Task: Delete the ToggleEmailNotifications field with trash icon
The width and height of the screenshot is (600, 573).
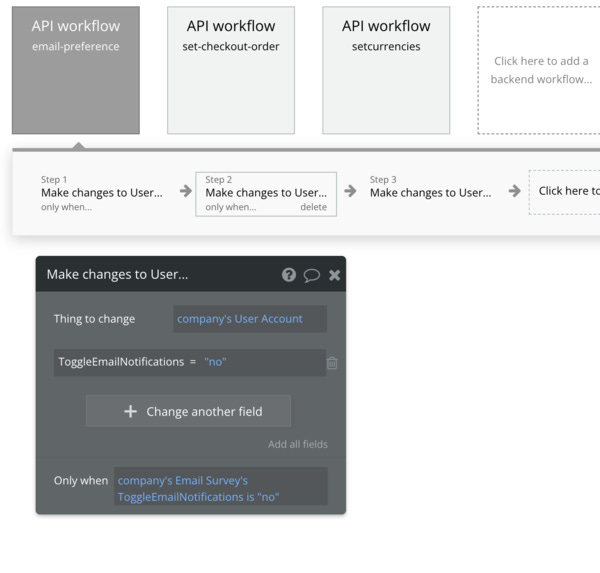Action: point(332,362)
